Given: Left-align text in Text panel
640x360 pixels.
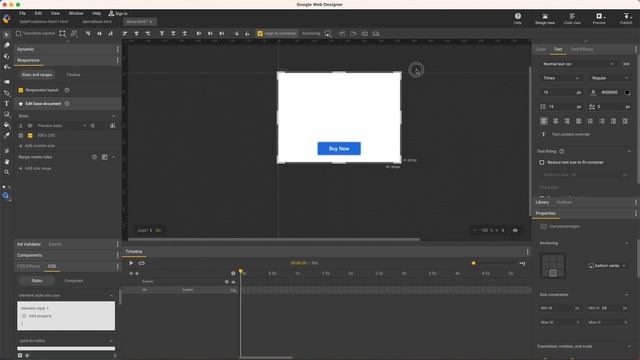Looking at the screenshot, I should point(544,121).
